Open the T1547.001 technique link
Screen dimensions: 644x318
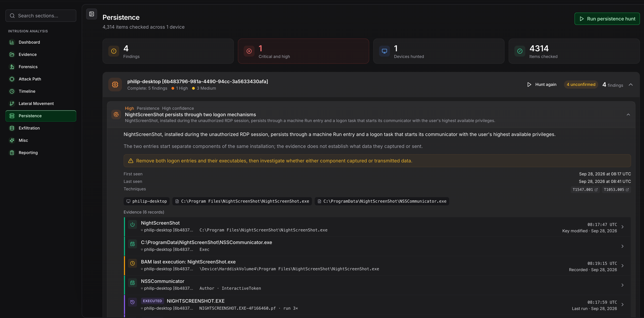pyautogui.click(x=585, y=190)
